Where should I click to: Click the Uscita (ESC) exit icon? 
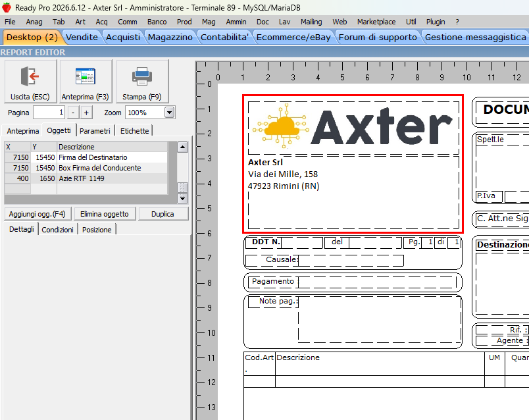point(30,82)
